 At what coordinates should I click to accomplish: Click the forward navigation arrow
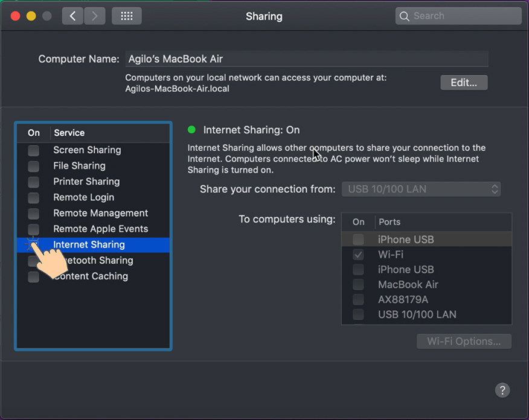94,16
